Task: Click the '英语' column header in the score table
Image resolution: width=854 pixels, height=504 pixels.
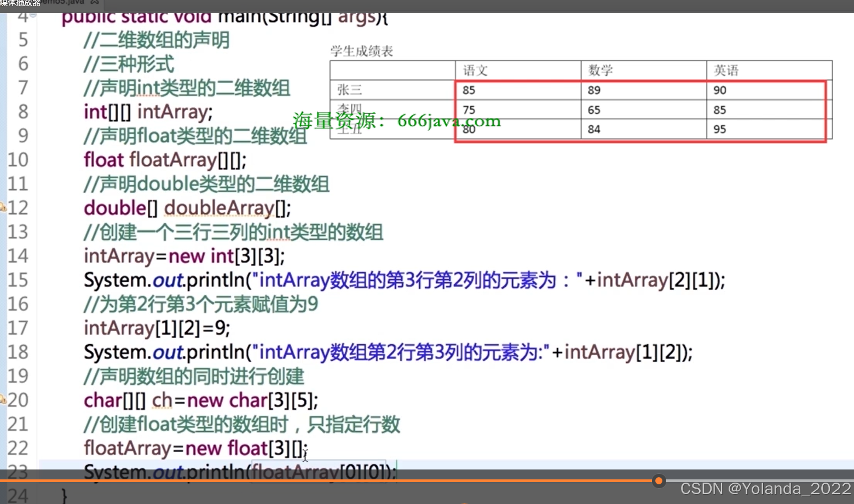Action: tap(726, 71)
